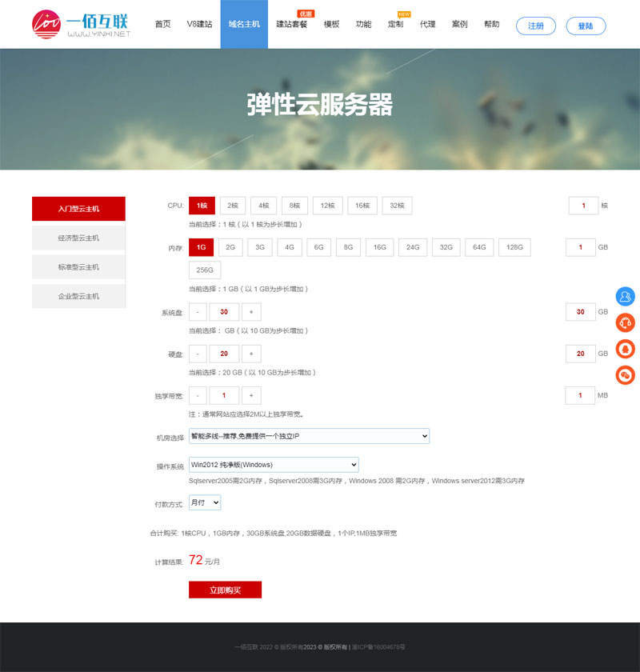Click the memory GB input field on the right

click(580, 247)
